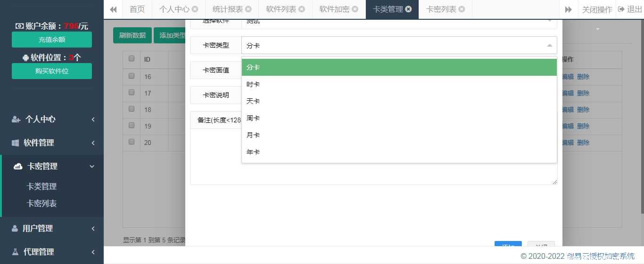The image size is (644, 264).
Task: Click the 刷新数据 button
Action: click(132, 35)
